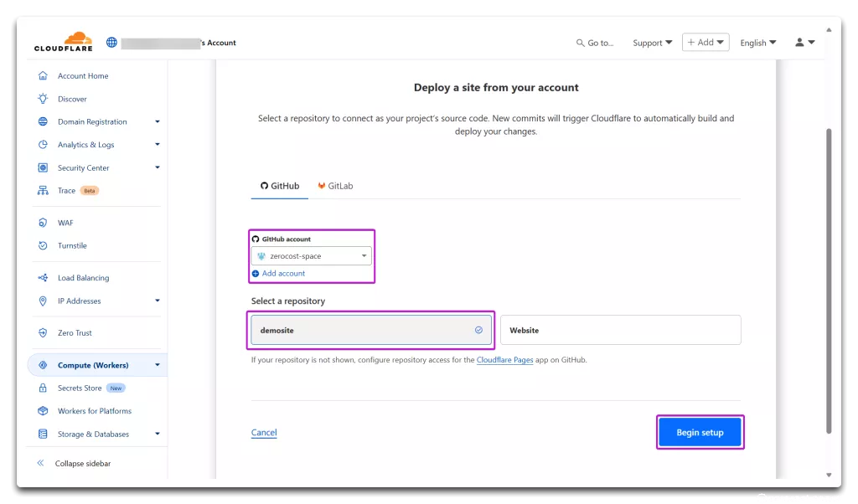
Task: Click the Zero Trust icon
Action: pyautogui.click(x=43, y=332)
